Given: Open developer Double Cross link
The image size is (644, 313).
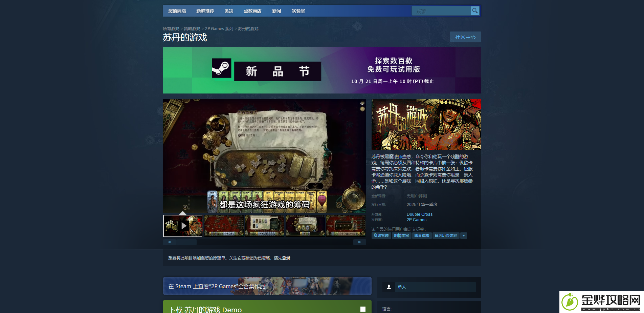Looking at the screenshot, I should coord(419,214).
